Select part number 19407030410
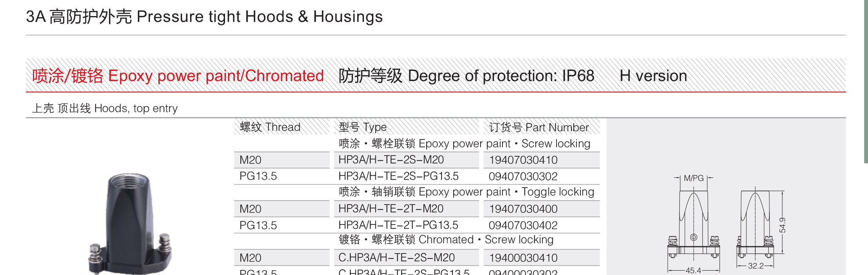 tap(523, 160)
